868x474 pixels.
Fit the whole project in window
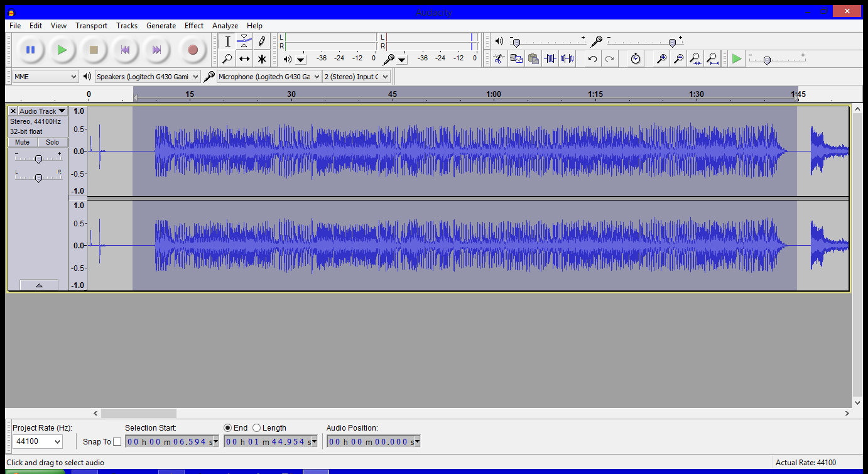coord(712,58)
